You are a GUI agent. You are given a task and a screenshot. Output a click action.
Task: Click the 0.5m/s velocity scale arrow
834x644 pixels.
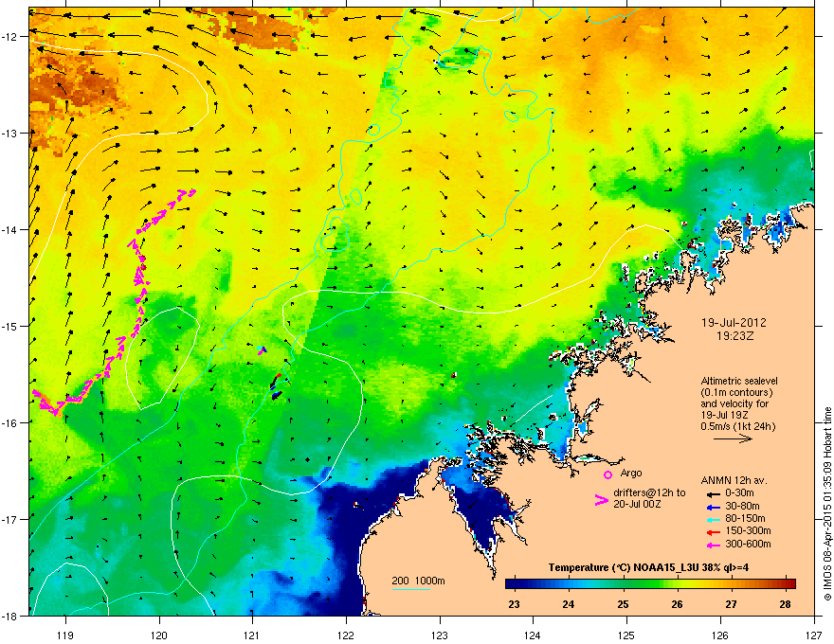733,438
